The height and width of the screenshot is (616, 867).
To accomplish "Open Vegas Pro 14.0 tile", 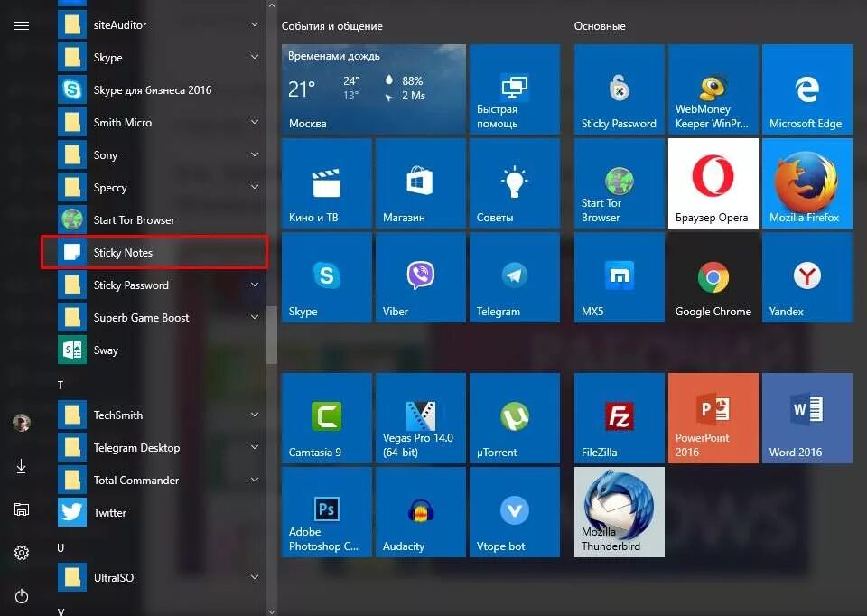I will (x=421, y=418).
